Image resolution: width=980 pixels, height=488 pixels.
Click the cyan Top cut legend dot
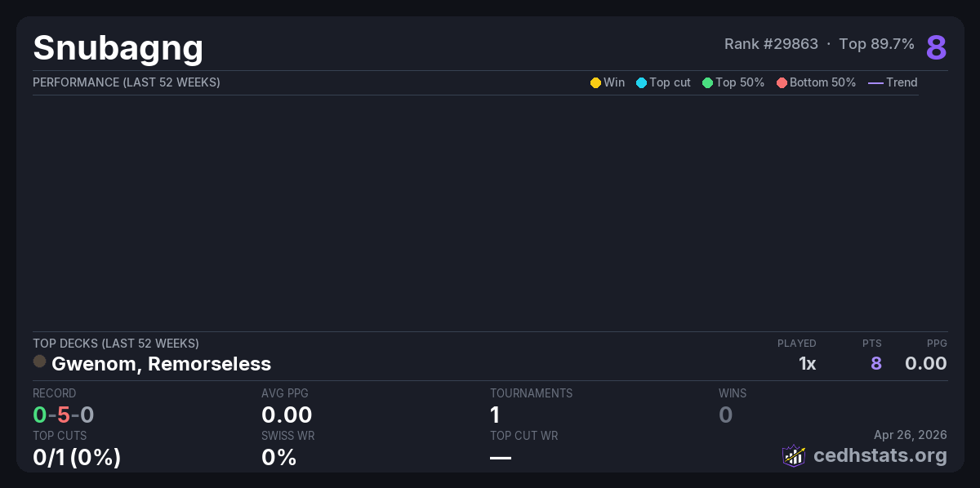pyautogui.click(x=641, y=82)
